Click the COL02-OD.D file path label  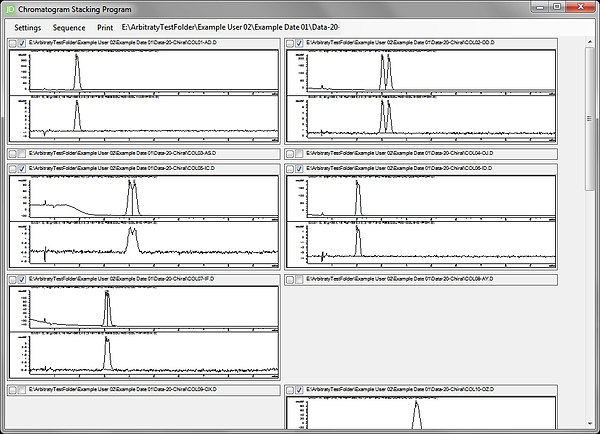[401, 42]
